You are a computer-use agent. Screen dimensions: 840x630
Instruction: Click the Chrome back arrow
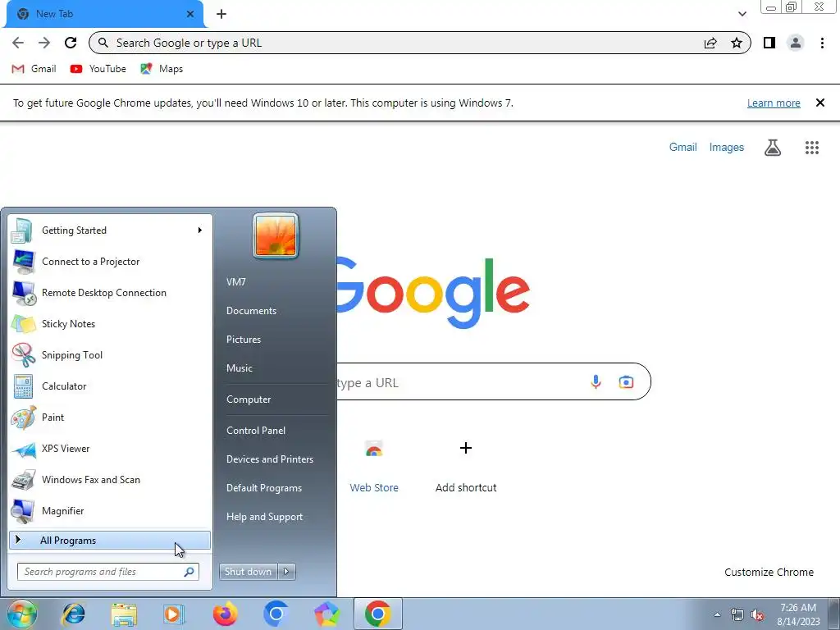[x=18, y=43]
